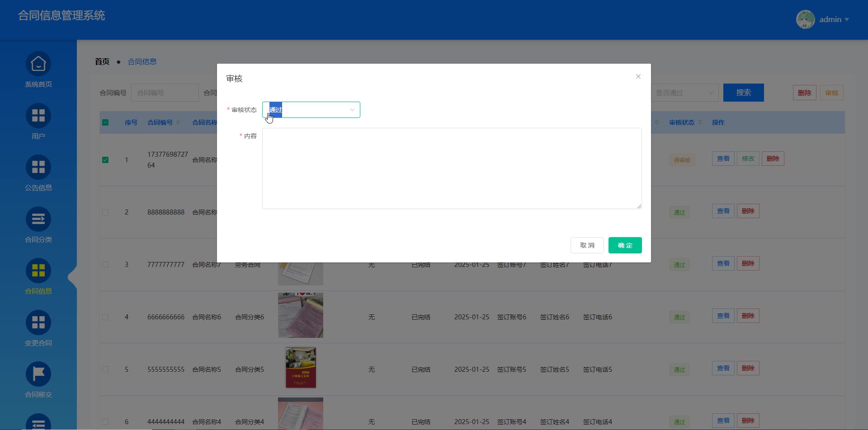Check the row 4 checkbox for 6666666666

tap(105, 317)
